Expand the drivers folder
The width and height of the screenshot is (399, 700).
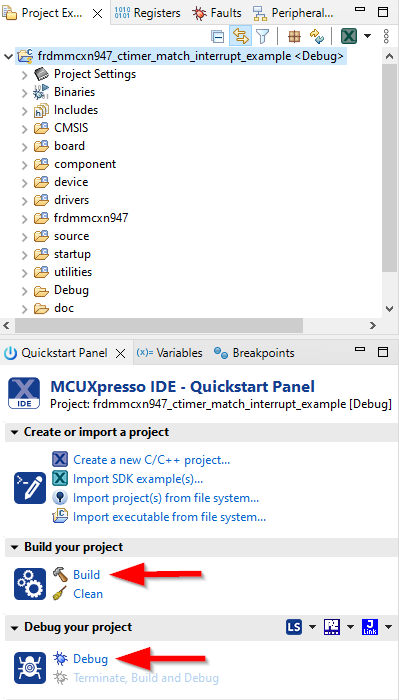point(25,200)
